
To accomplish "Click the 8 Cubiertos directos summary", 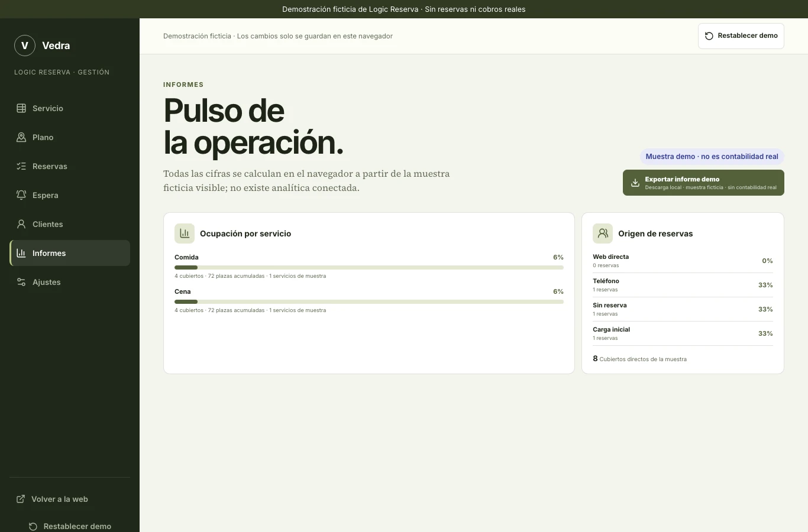I will click(x=639, y=359).
